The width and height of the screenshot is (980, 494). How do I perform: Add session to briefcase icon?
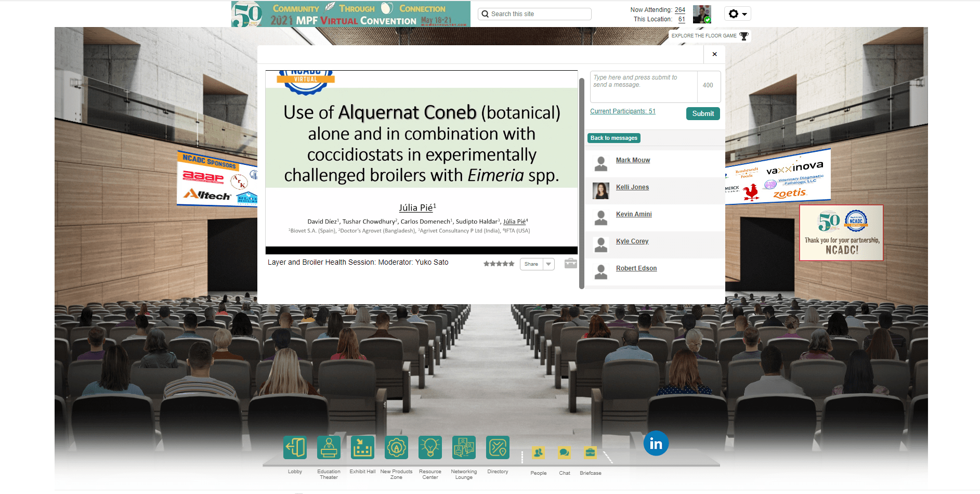(571, 263)
